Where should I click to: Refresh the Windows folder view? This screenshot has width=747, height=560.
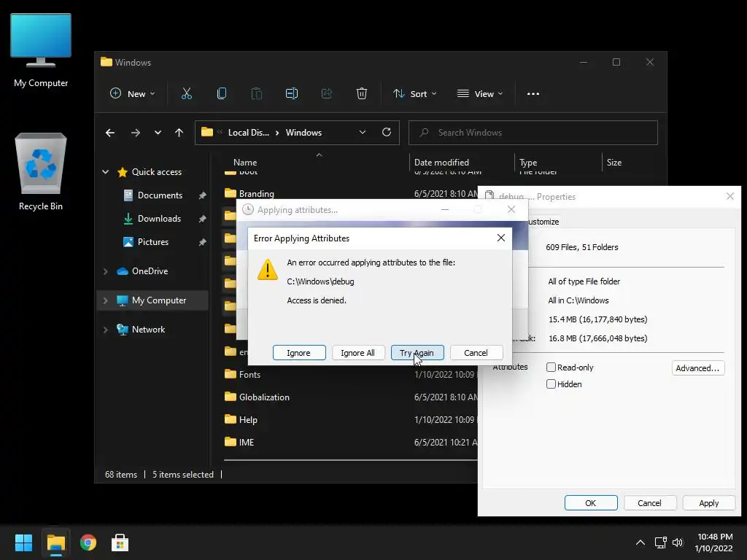(387, 133)
